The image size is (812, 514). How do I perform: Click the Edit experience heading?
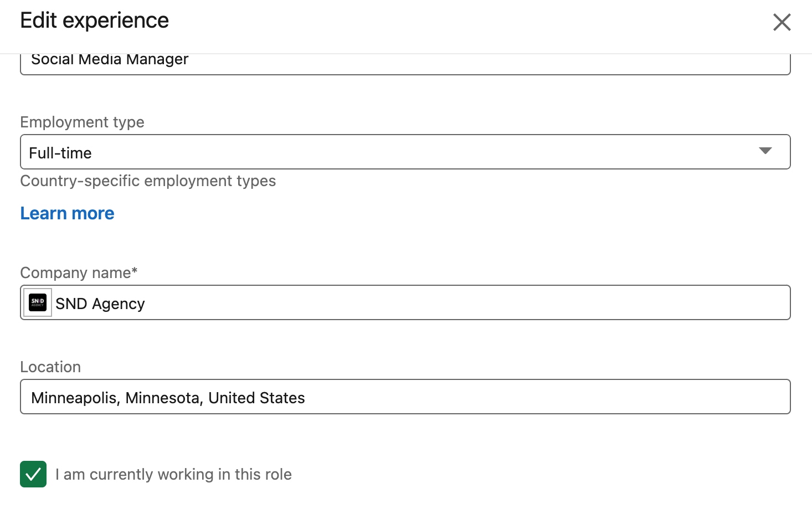[x=94, y=20]
